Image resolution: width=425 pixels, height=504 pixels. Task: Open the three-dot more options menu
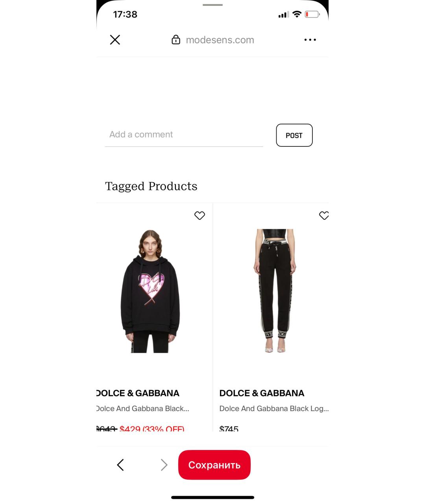click(310, 40)
